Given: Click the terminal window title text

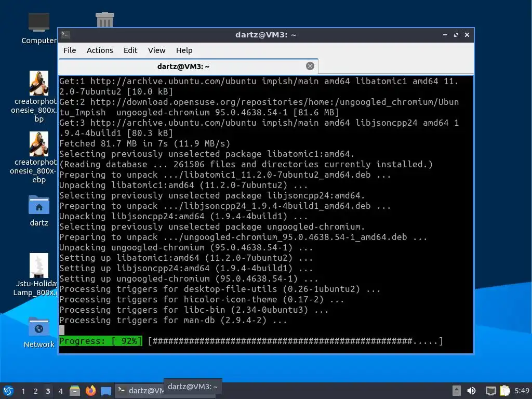Looking at the screenshot, I should click(265, 35).
